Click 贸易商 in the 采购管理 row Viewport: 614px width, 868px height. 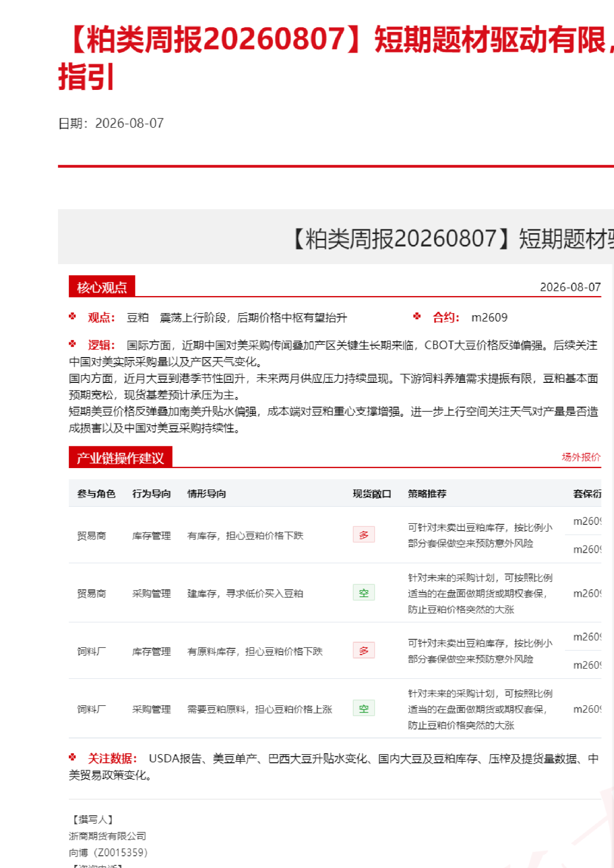click(91, 594)
